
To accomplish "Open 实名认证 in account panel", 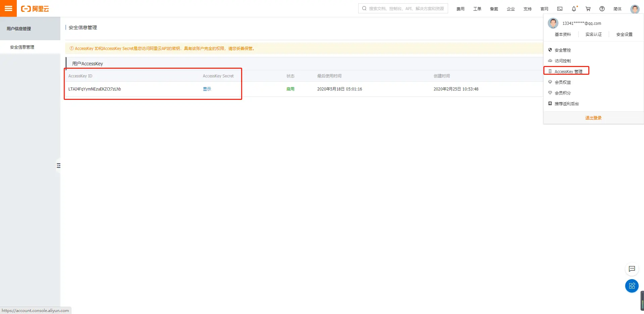I will (x=594, y=35).
